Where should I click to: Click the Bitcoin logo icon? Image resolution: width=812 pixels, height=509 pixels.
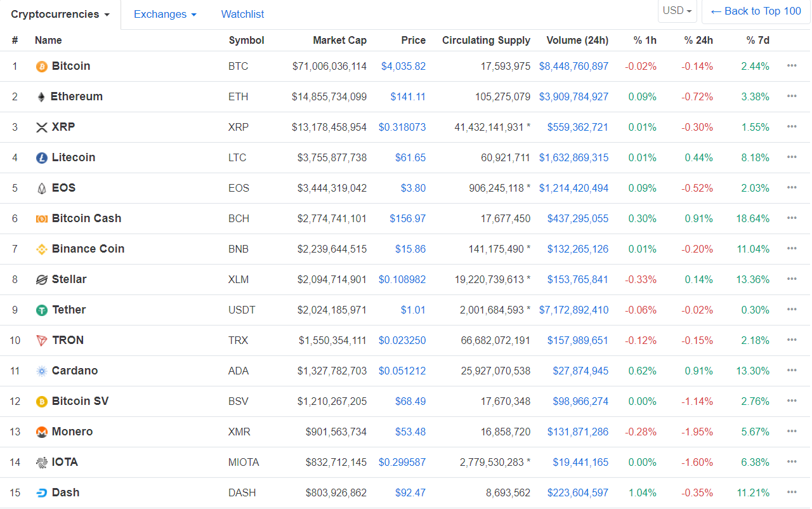click(41, 66)
